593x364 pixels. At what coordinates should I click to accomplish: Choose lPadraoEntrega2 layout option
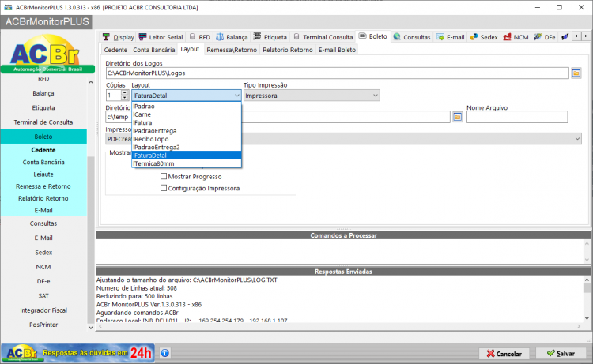(187, 148)
